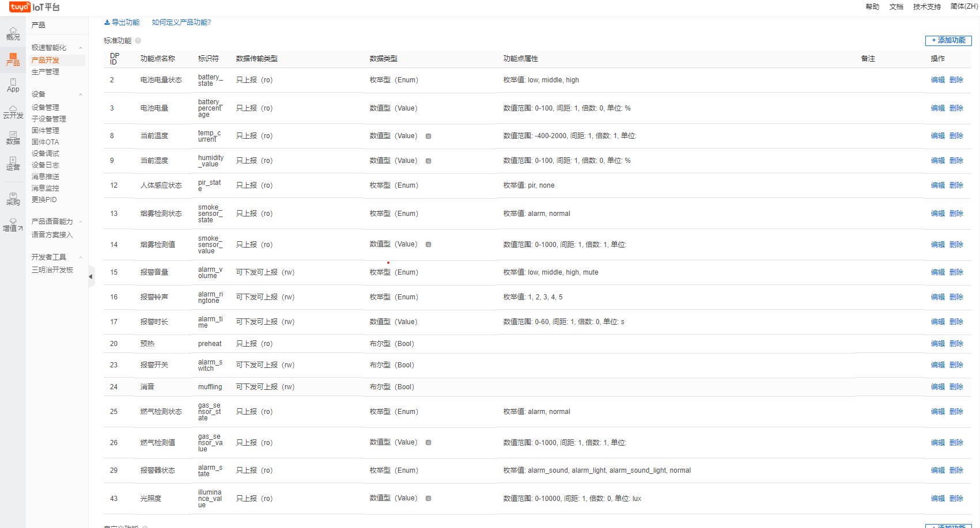
Task: Open the 增值 value-added services icon
Action: pyautogui.click(x=13, y=225)
